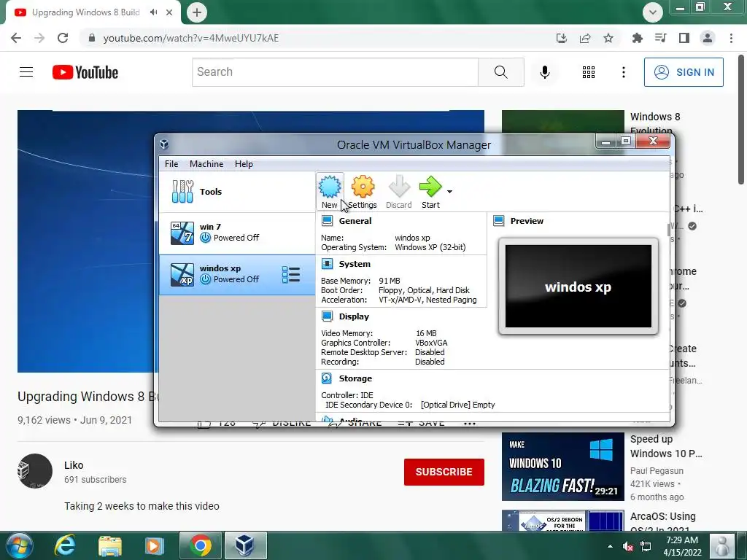Click the VirtualBox cube icon in title bar
The width and height of the screenshot is (747, 560).
(164, 144)
